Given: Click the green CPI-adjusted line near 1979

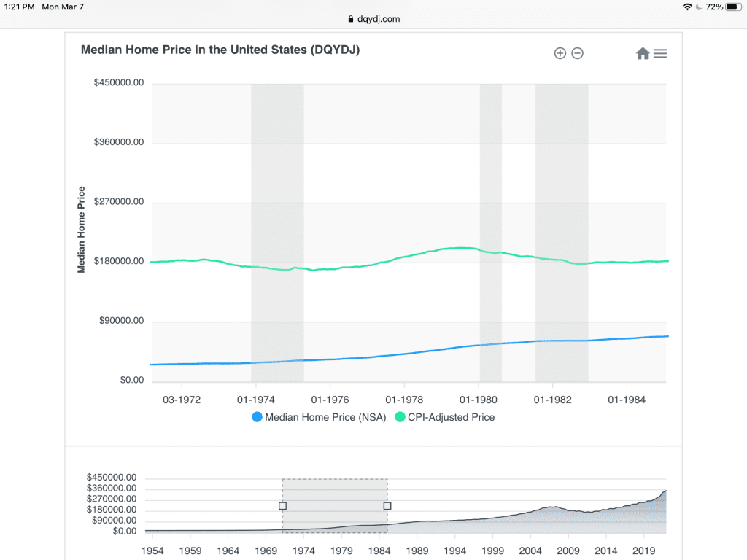Looking at the screenshot, I should pos(441,249).
